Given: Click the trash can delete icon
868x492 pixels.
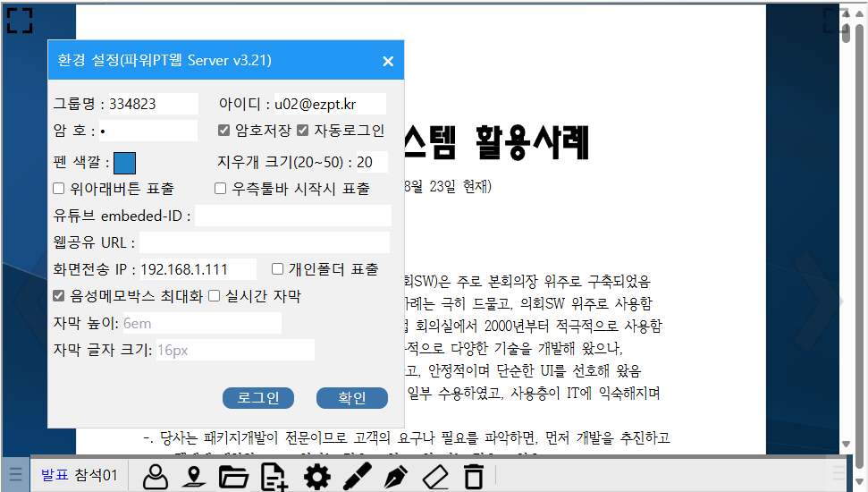Looking at the screenshot, I should (x=473, y=477).
